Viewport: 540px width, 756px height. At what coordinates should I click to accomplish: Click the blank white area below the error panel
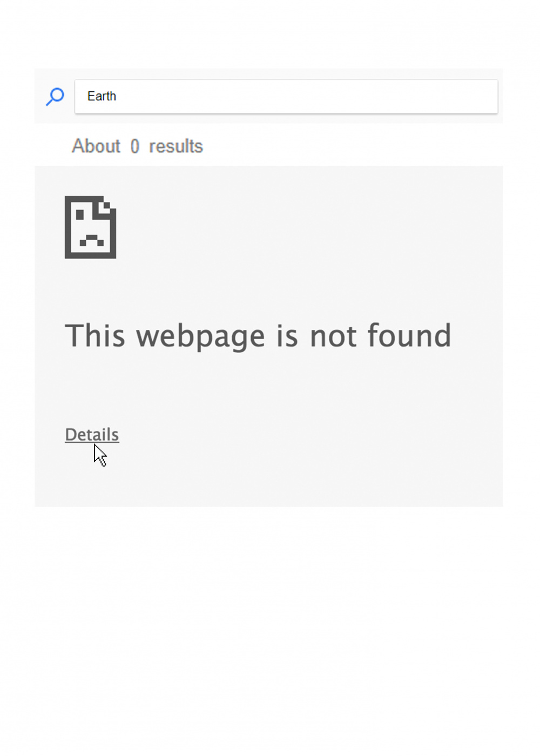(x=270, y=621)
